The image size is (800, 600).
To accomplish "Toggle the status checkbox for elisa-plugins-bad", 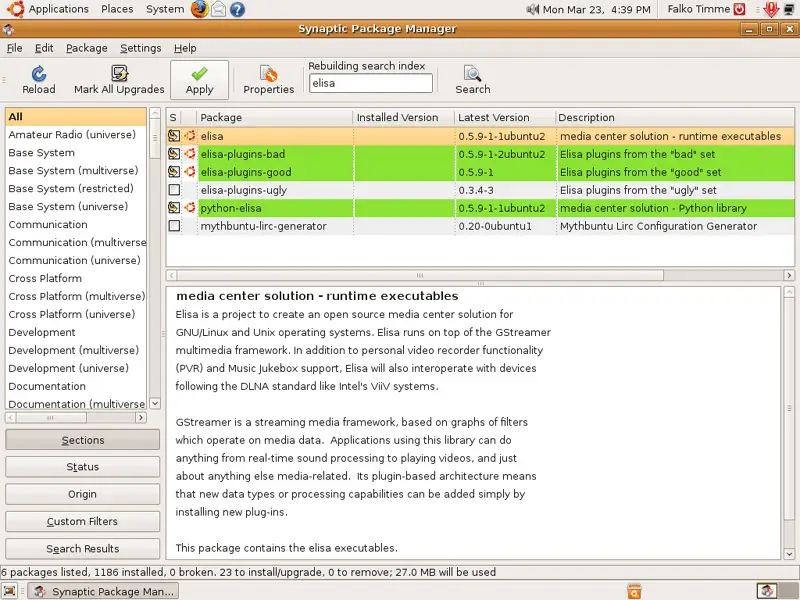I will coord(174,154).
